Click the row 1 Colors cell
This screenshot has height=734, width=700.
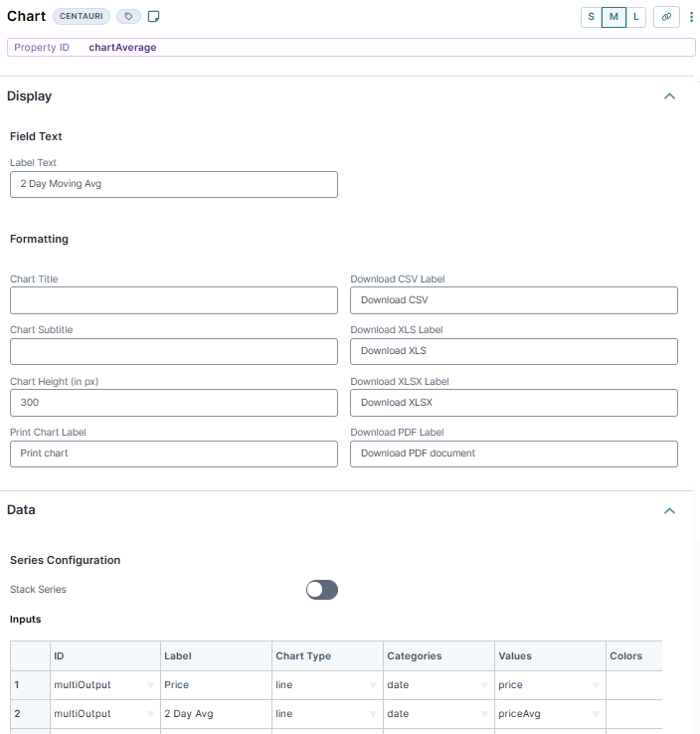pyautogui.click(x=634, y=685)
